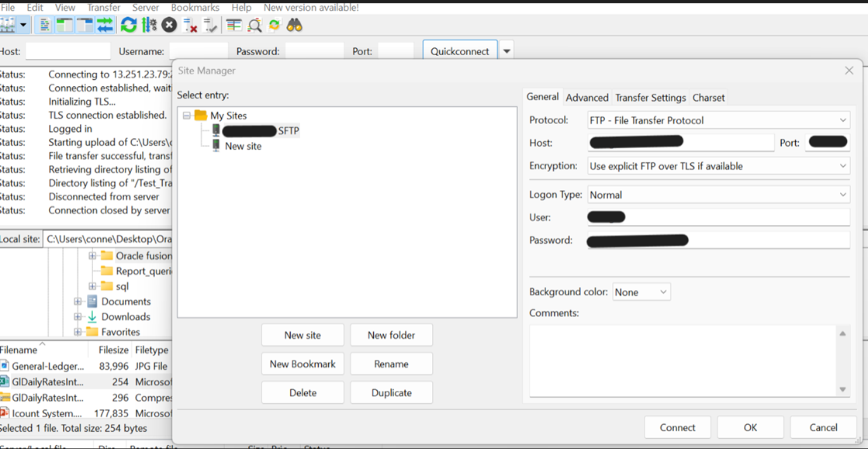This screenshot has height=449, width=868.
Task: Focus the Quickconnect Port field
Action: pos(396,51)
